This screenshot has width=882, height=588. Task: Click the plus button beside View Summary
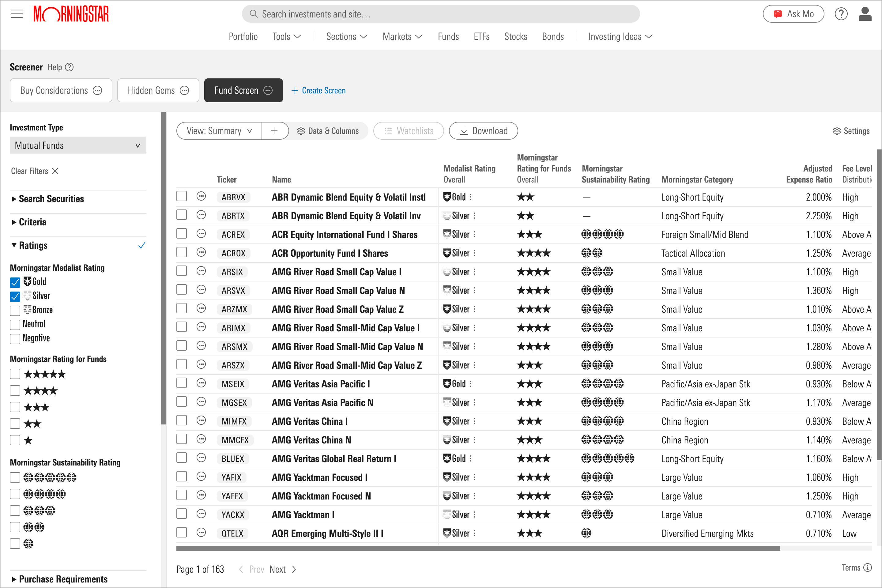pos(274,130)
